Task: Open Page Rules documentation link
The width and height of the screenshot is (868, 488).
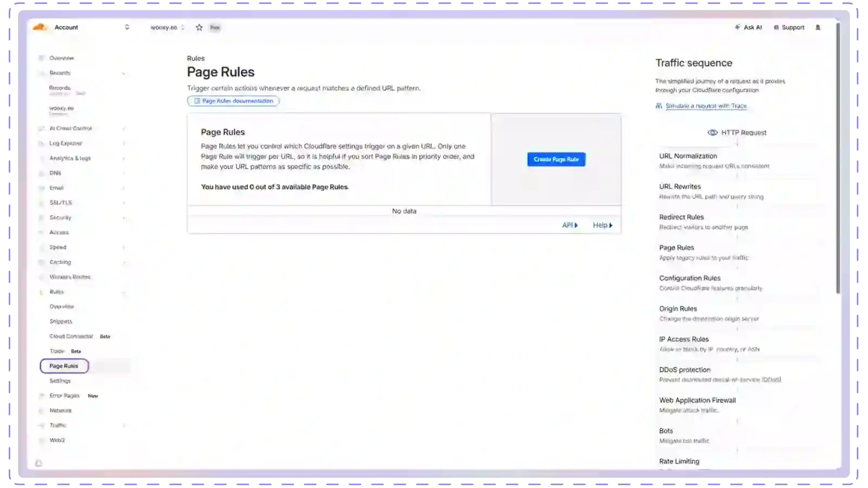Action: 233,101
